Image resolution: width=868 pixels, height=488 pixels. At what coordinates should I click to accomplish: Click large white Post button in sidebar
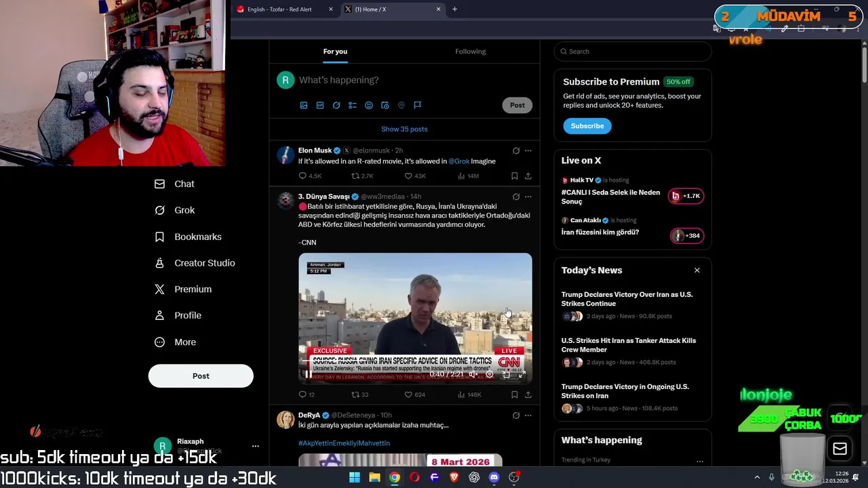pos(201,376)
